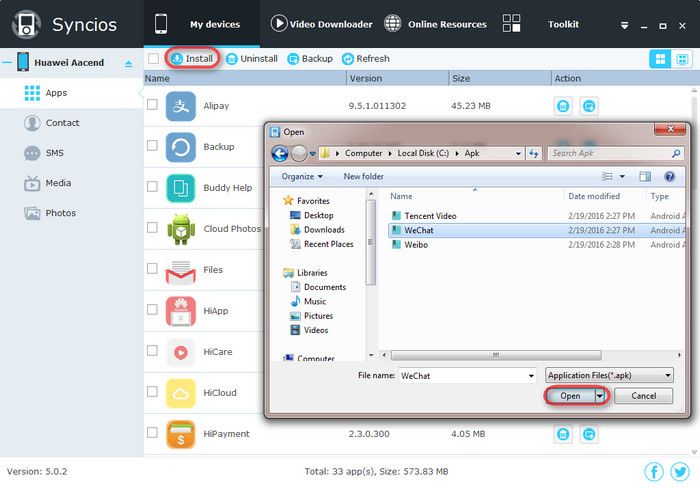Image resolution: width=700 pixels, height=487 pixels.
Task: Uninstall Alipay using its row action icon
Action: pos(563,106)
